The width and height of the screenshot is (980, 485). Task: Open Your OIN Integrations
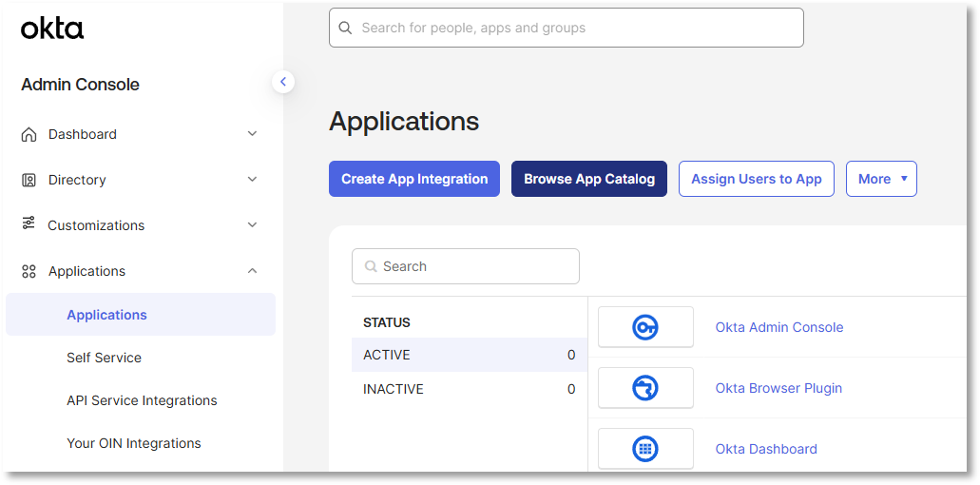click(134, 443)
